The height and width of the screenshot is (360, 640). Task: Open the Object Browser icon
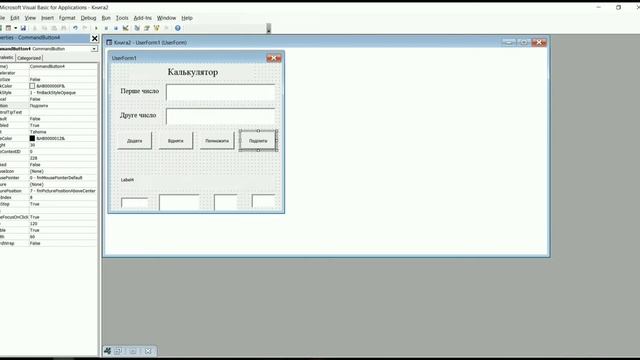click(157, 28)
